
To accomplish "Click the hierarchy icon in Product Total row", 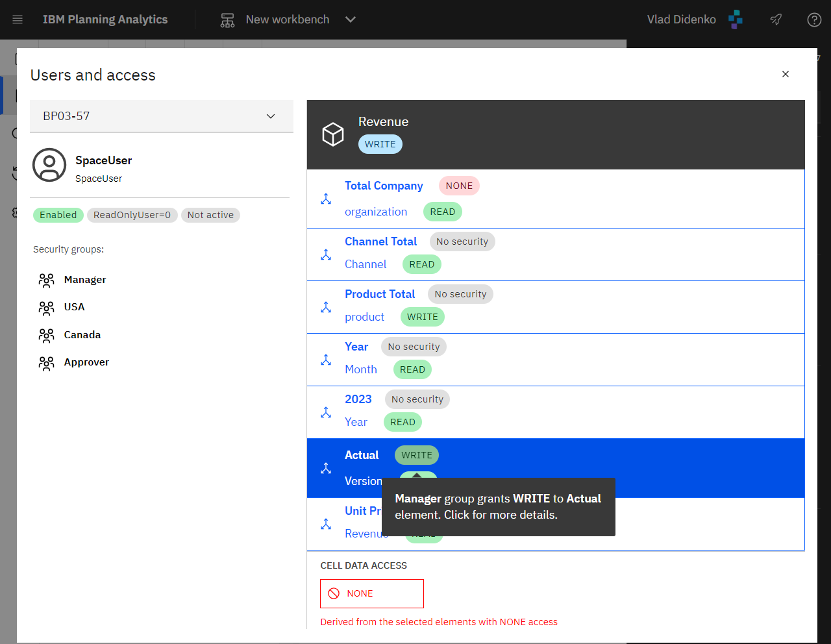I will pos(326,308).
